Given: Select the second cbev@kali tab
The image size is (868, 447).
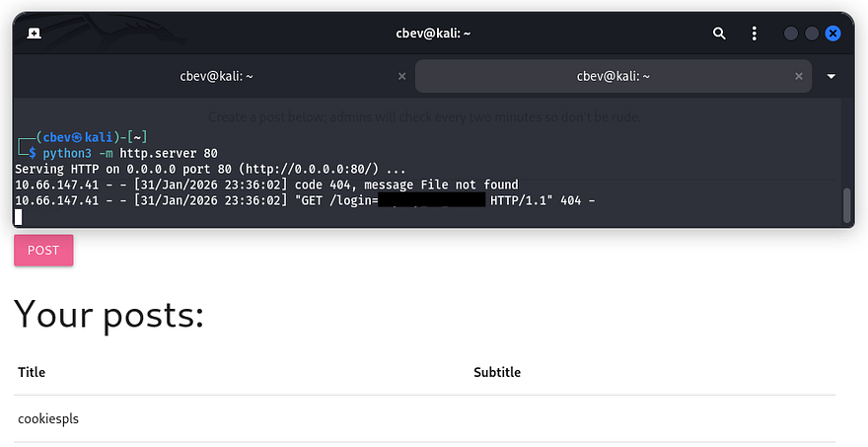Looking at the screenshot, I should point(613,76).
